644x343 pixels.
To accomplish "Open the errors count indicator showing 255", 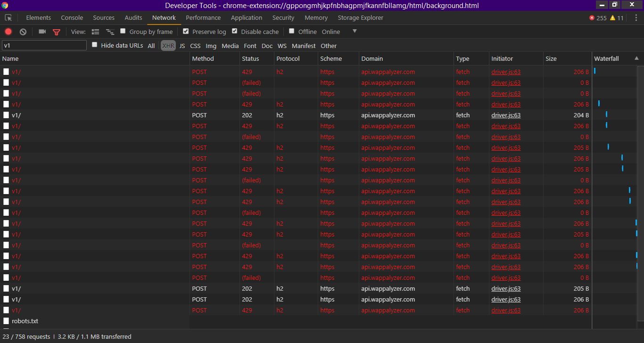I will click(598, 18).
